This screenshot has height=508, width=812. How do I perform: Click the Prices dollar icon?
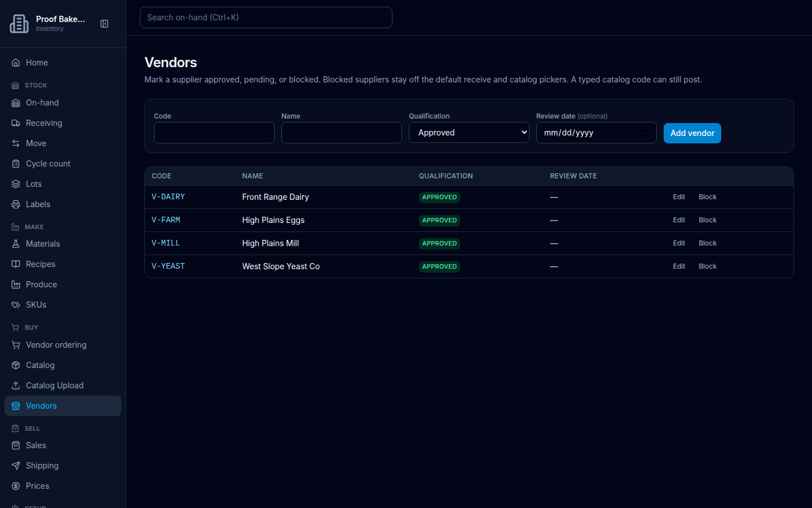tap(16, 486)
